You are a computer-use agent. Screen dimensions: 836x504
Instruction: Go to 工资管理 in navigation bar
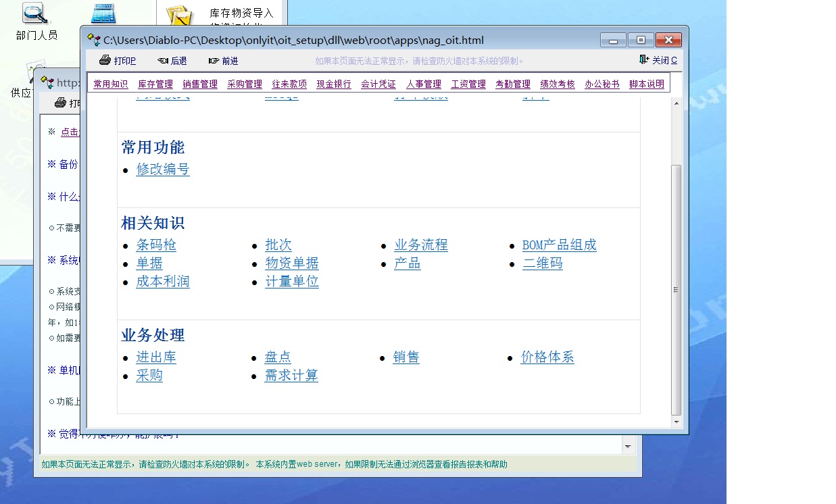(468, 84)
